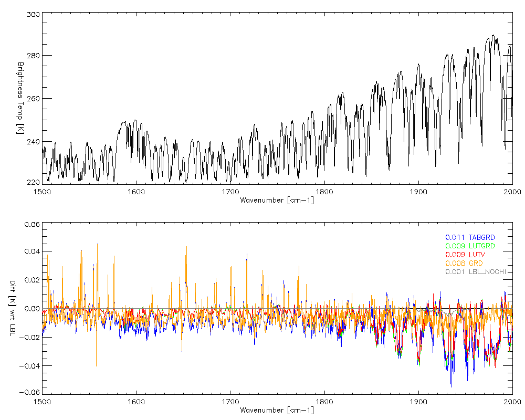Select the upper plot's Wavenumber axis title
This screenshot has height=420, width=525.
[x=277, y=200]
